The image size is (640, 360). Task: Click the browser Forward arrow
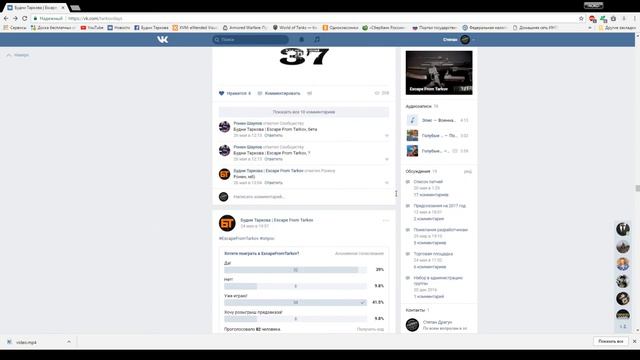[15, 18]
